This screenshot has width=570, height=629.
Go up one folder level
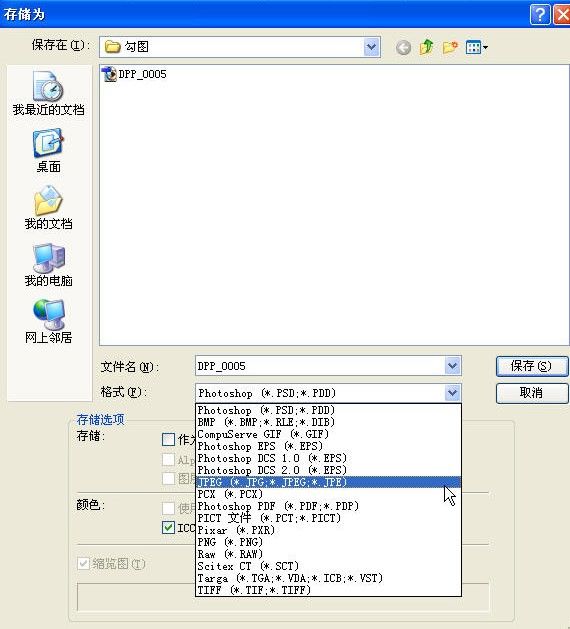point(426,47)
